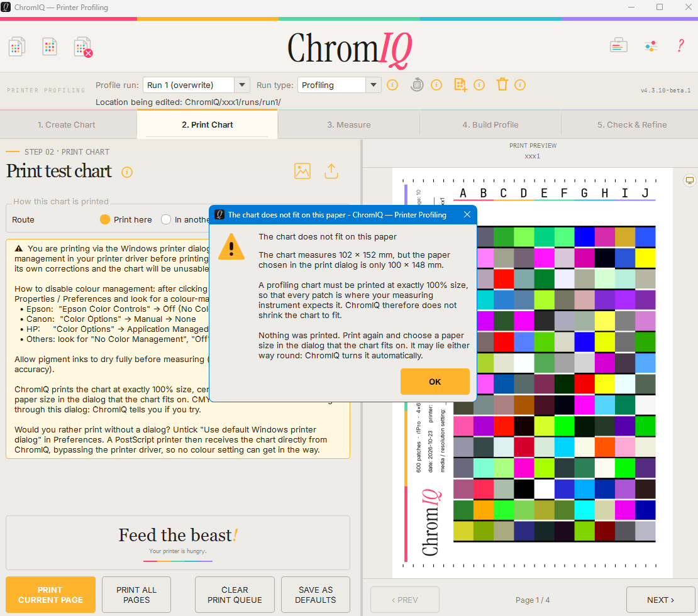The width and height of the screenshot is (698, 616).
Task: Click the Print All Pages button
Action: point(136,595)
